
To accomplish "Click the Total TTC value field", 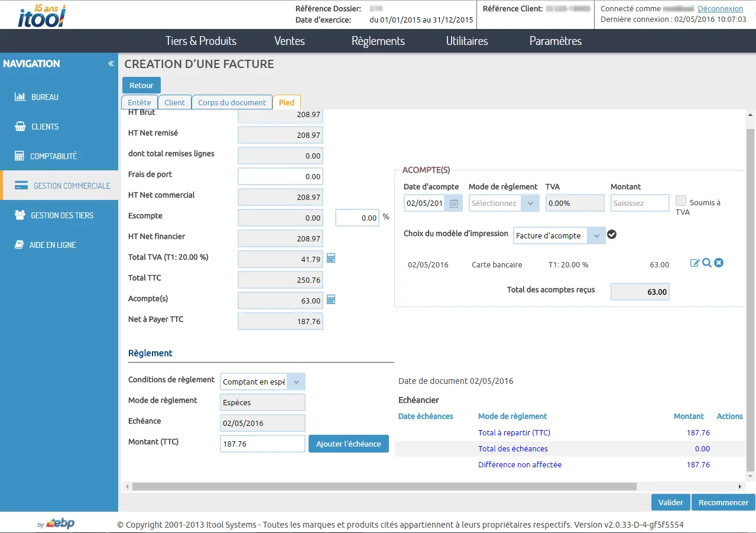I will click(x=280, y=280).
